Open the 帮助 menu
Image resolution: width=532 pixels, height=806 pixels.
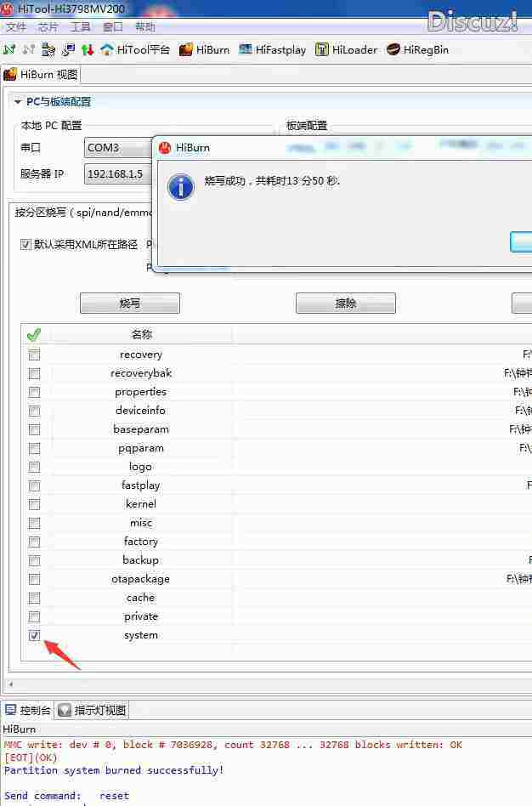pyautogui.click(x=145, y=26)
